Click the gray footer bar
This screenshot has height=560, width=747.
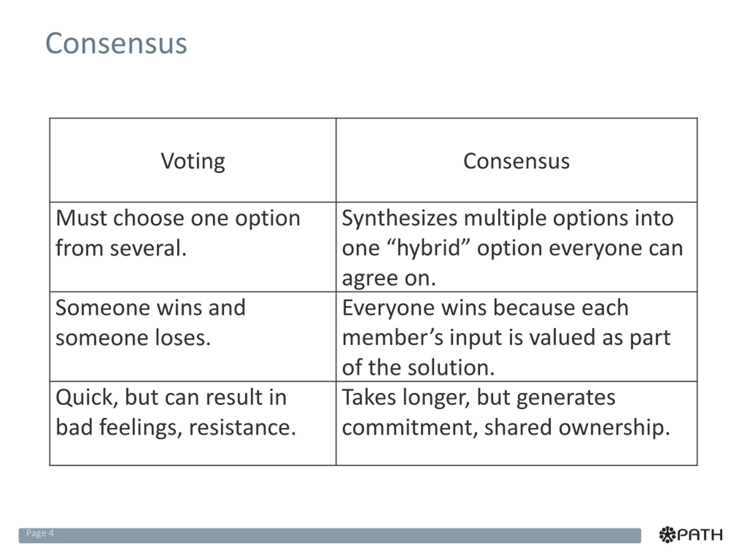point(330,536)
